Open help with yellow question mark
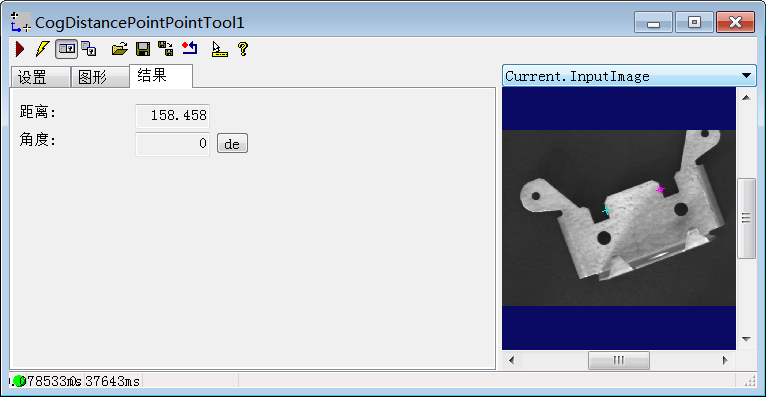 (x=243, y=49)
